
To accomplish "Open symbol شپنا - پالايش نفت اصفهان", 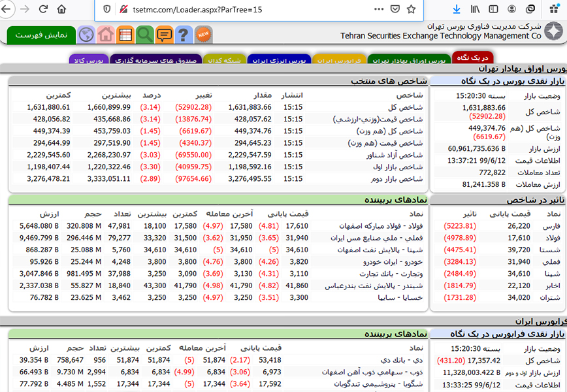I will click(x=380, y=250).
